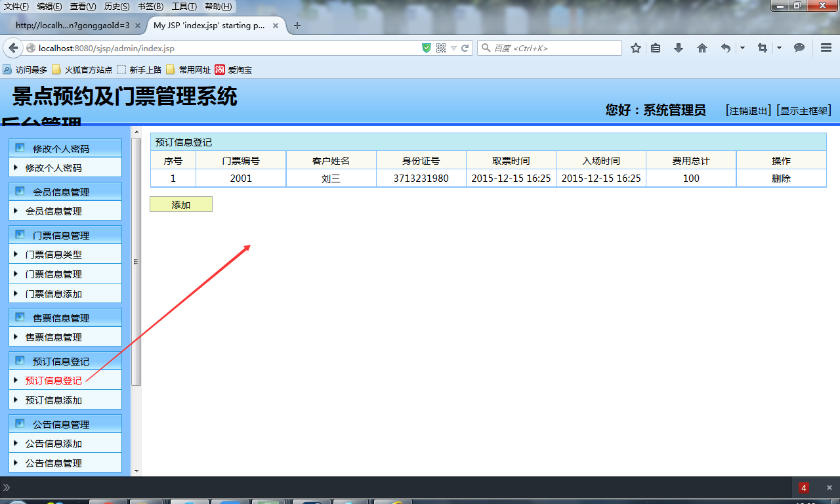Viewport: 840px width, 504px height.
Task: Open the chat speech bubble icon
Action: click(x=799, y=48)
